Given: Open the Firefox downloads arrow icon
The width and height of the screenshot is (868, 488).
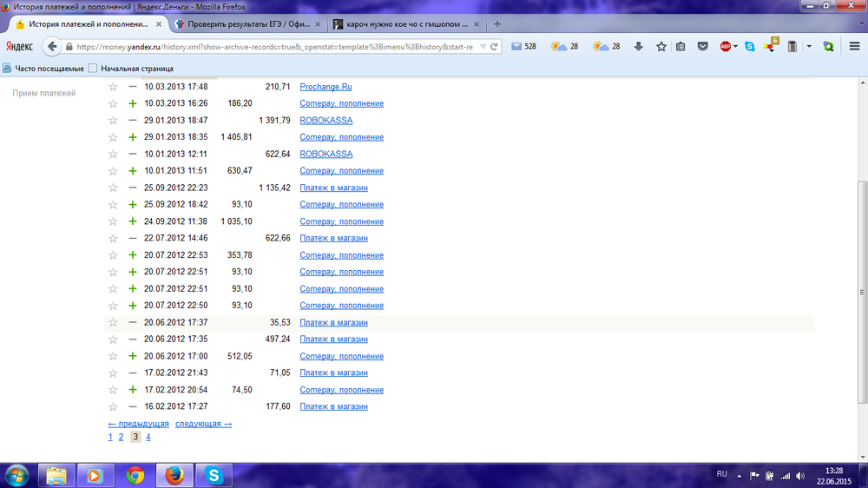Looking at the screenshot, I should pos(639,47).
